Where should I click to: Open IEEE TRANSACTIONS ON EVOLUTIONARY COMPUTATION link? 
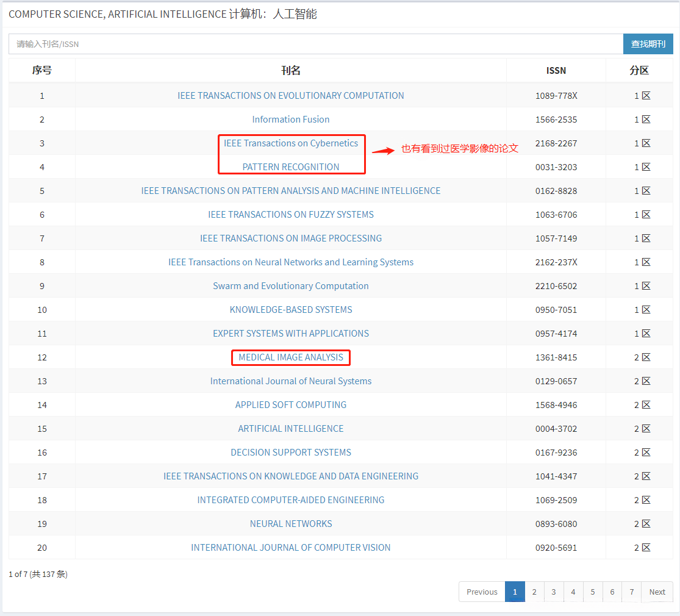[x=290, y=95]
